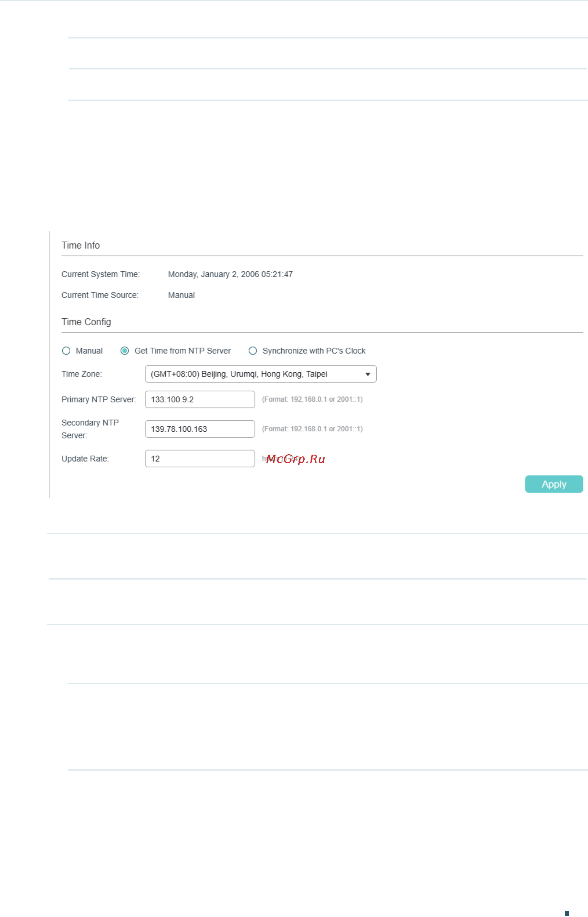Click the Update Rate label
The width and height of the screenshot is (588, 917).
85,459
